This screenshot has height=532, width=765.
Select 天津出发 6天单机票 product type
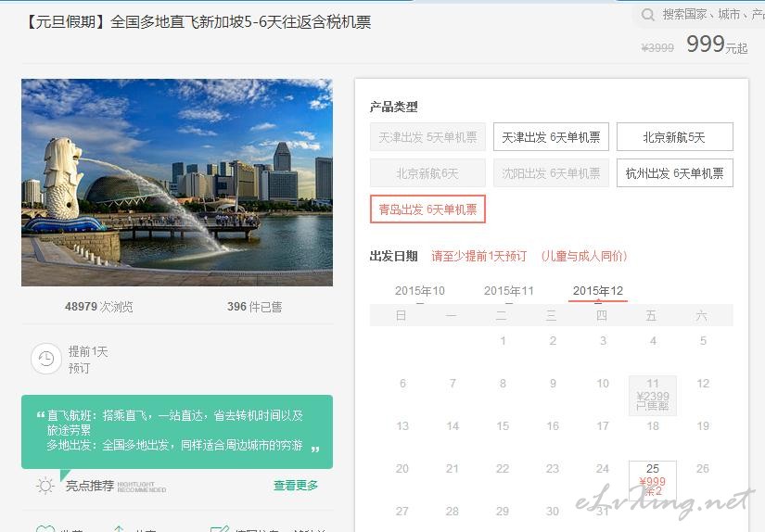tap(551, 137)
